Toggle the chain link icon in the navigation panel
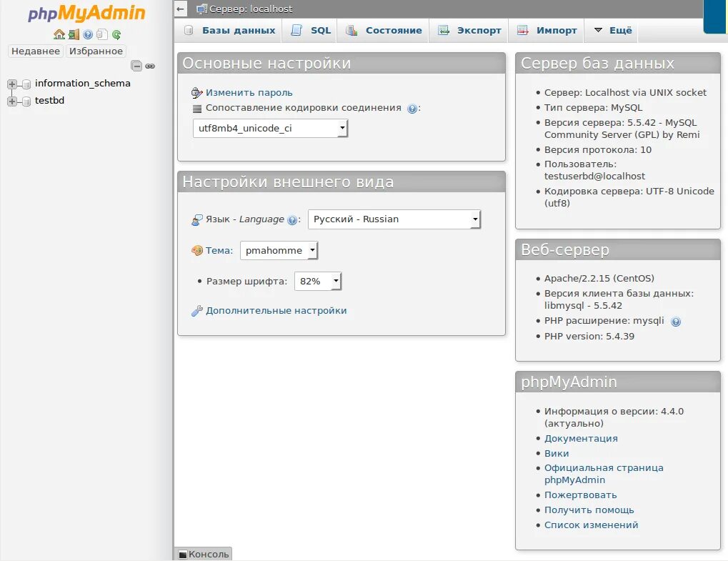This screenshot has height=561, width=728. tap(150, 66)
